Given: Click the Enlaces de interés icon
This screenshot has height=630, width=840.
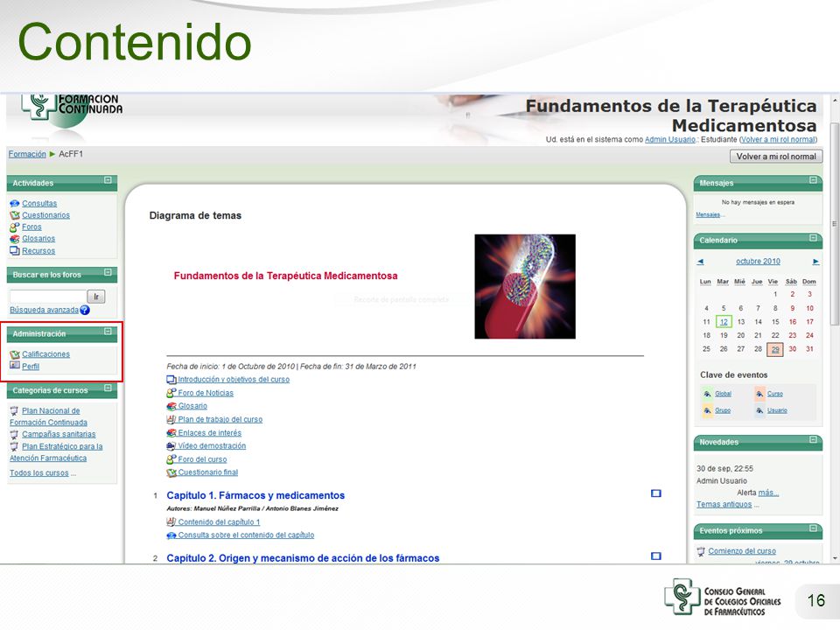Looking at the screenshot, I should 171,433.
